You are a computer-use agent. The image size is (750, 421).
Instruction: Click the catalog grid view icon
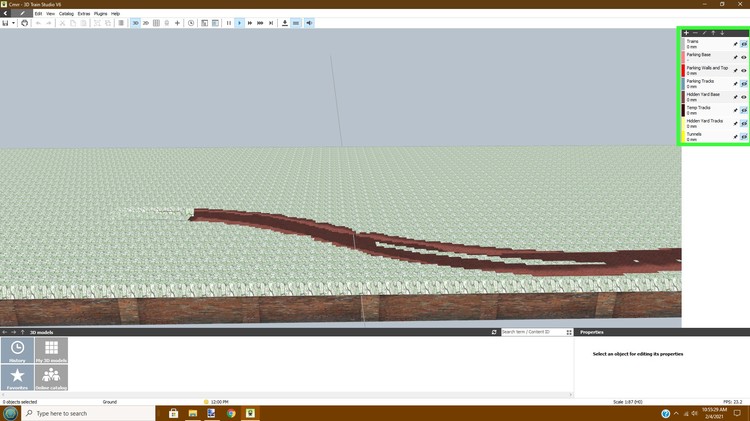[x=569, y=332]
